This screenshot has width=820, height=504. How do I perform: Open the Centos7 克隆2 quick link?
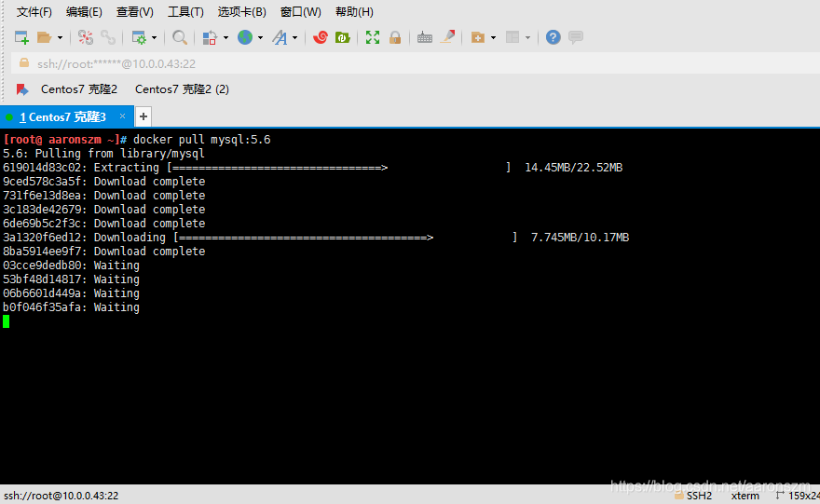[79, 89]
